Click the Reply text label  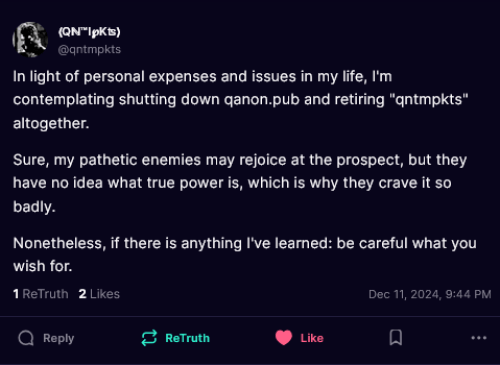[58, 338]
